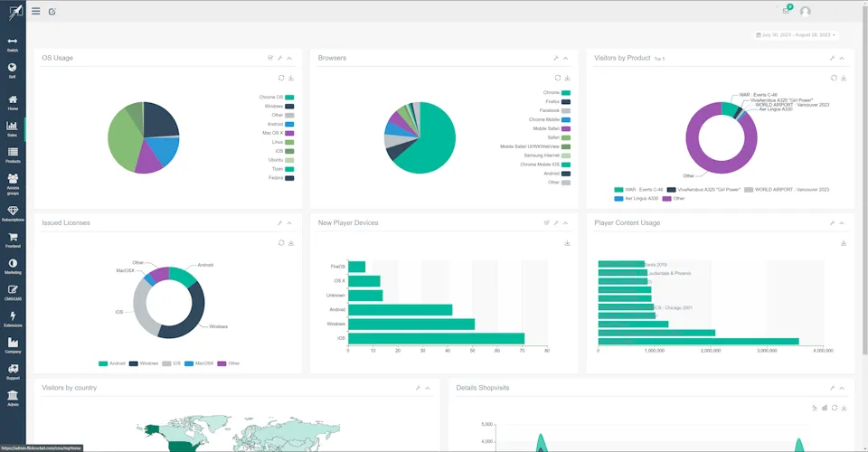Screen dimensions: 868x452
Task: Collapse the New Player Devices panel
Action: point(566,222)
